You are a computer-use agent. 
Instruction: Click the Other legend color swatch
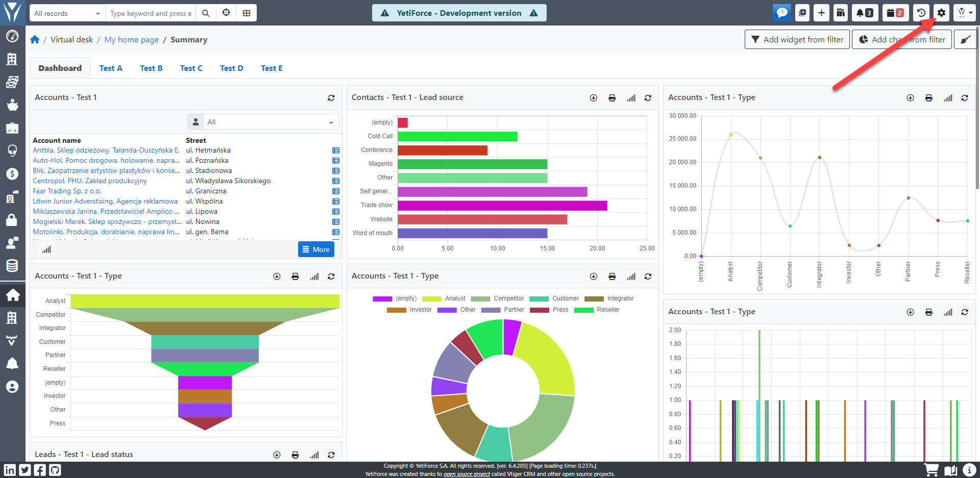pyautogui.click(x=447, y=310)
